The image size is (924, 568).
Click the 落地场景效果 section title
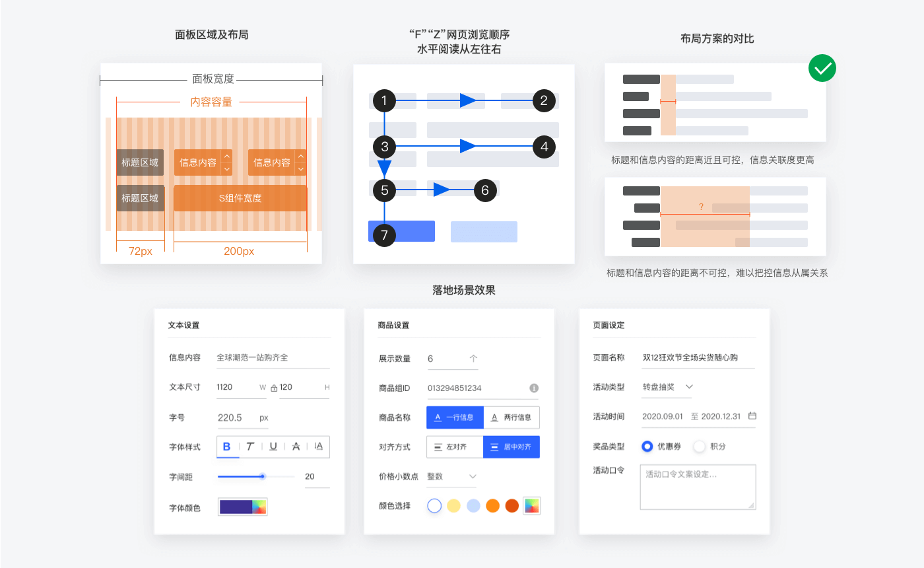click(x=464, y=290)
